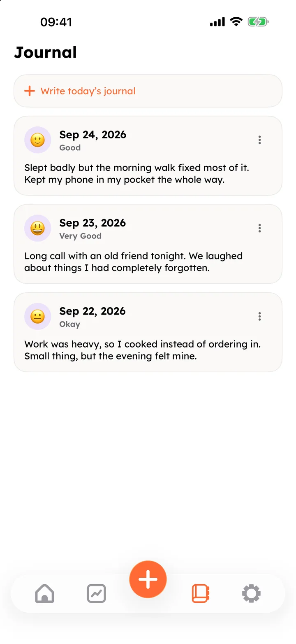Open options menu for Sep 23 entry
This screenshot has height=644, width=296.
coord(259,228)
